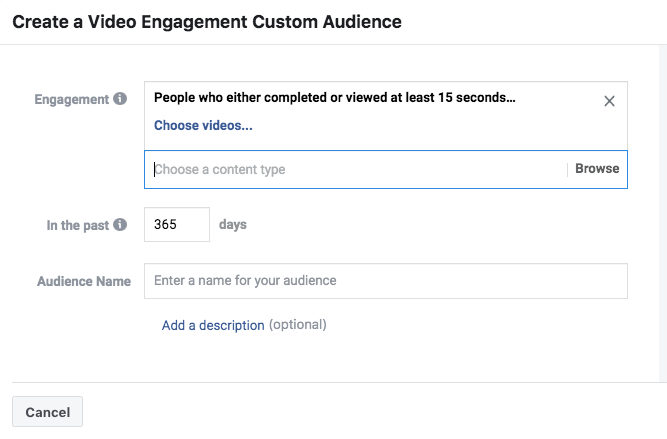This screenshot has height=439, width=667.
Task: Click the info icon next to Engagement
Action: (120, 99)
